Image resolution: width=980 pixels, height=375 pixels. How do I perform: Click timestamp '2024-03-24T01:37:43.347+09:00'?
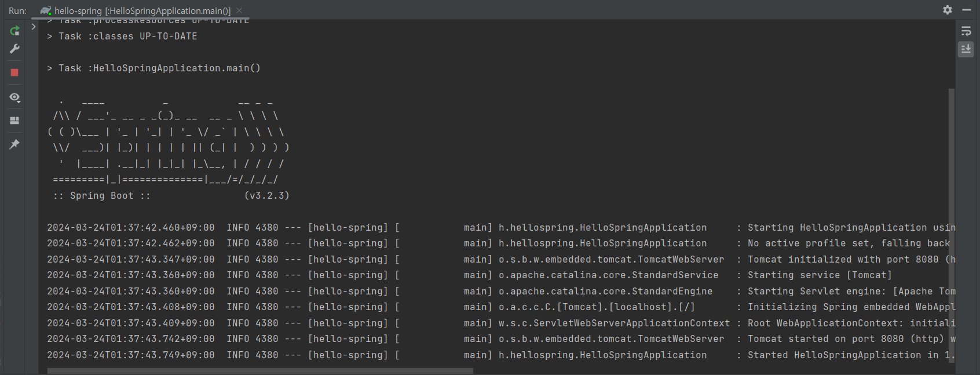coord(131,260)
